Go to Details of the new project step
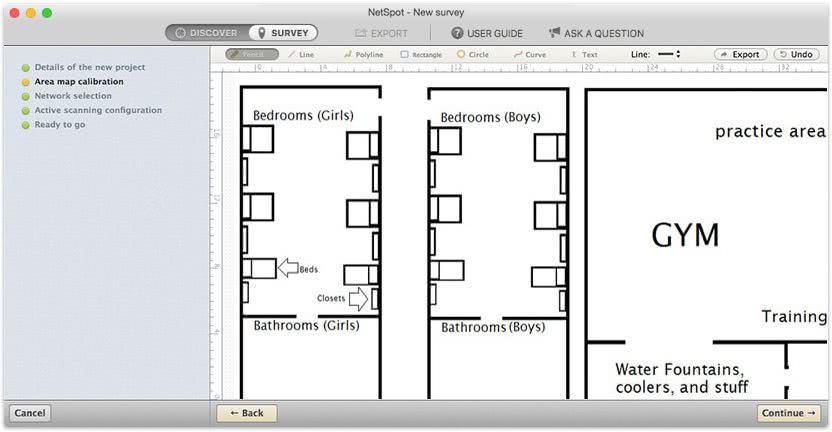Viewport: 832px width, 432px height. [90, 67]
